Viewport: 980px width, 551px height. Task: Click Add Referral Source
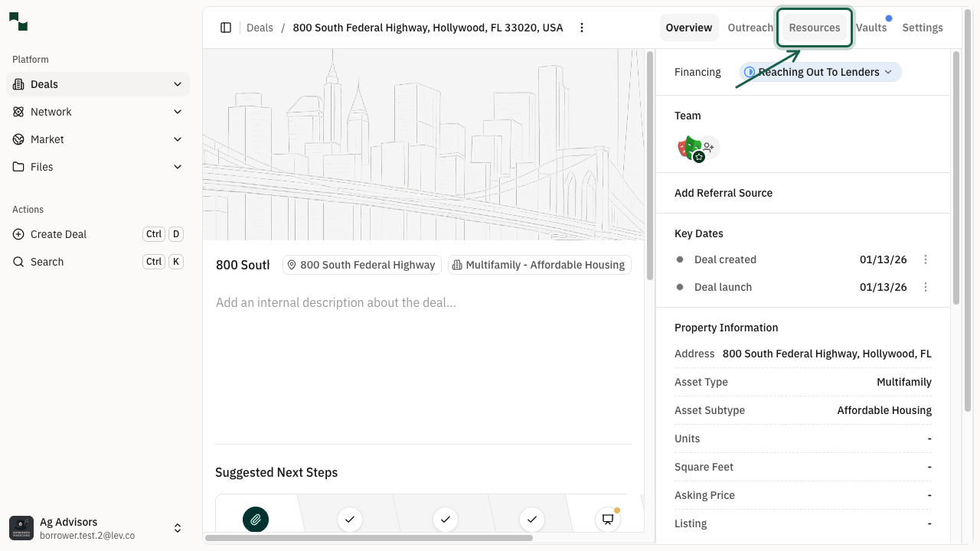click(x=724, y=193)
